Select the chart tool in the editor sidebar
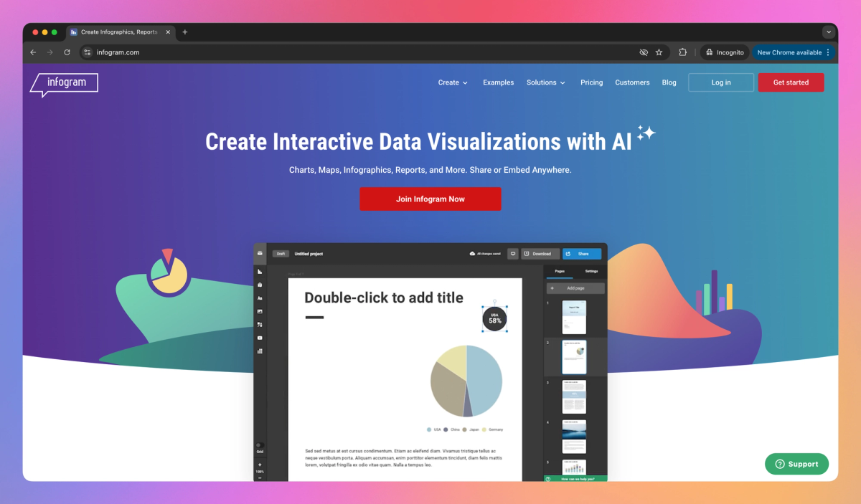This screenshot has width=861, height=504. (259, 270)
